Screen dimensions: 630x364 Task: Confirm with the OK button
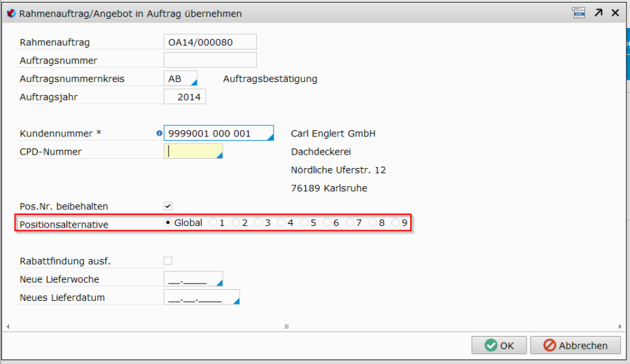tap(499, 345)
